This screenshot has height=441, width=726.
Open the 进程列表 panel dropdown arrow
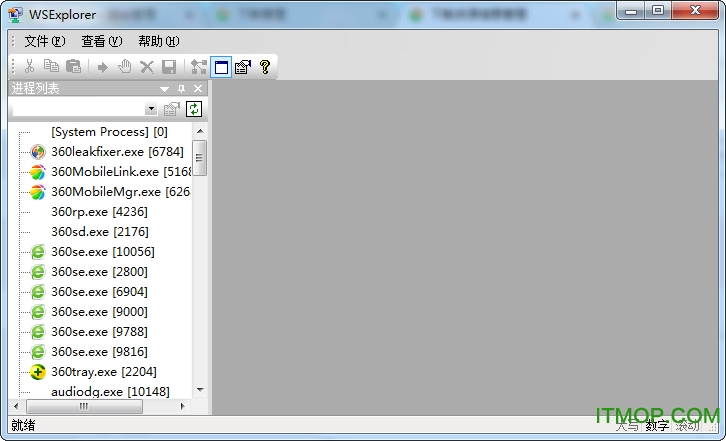[164, 89]
